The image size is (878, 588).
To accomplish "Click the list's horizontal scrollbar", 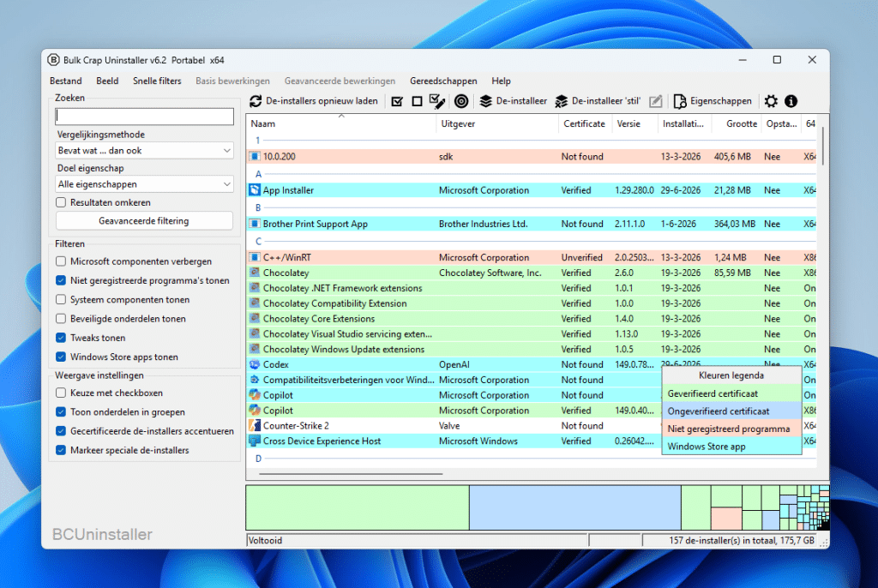I will [351, 474].
